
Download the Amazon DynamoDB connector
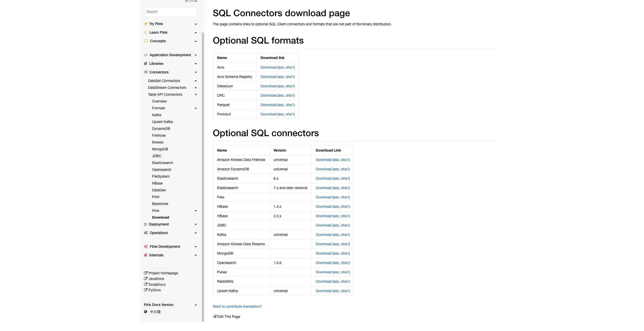(x=324, y=169)
